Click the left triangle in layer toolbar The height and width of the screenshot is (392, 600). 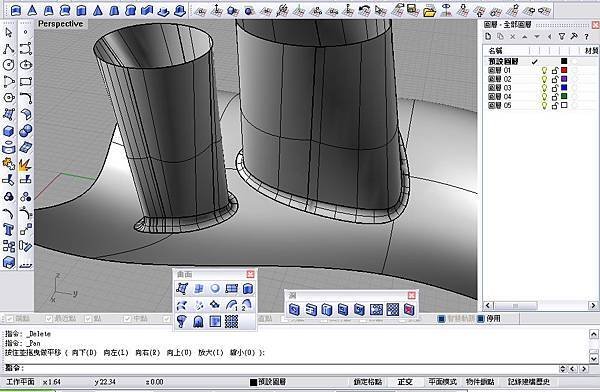click(x=549, y=36)
